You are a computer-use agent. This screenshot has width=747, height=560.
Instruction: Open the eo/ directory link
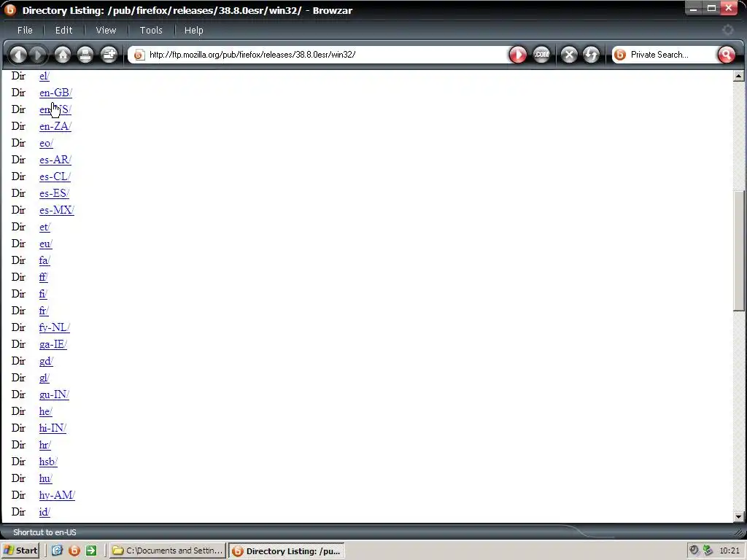pos(46,143)
